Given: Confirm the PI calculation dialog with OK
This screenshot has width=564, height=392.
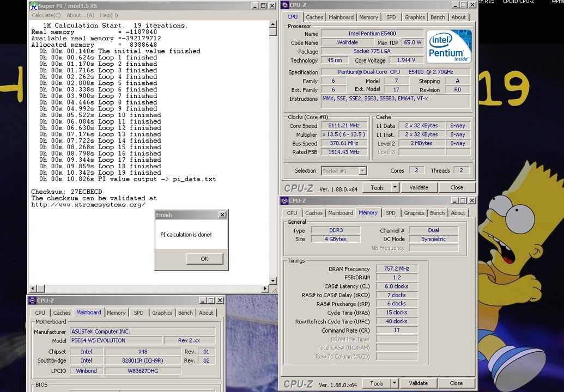Looking at the screenshot, I should click(204, 259).
